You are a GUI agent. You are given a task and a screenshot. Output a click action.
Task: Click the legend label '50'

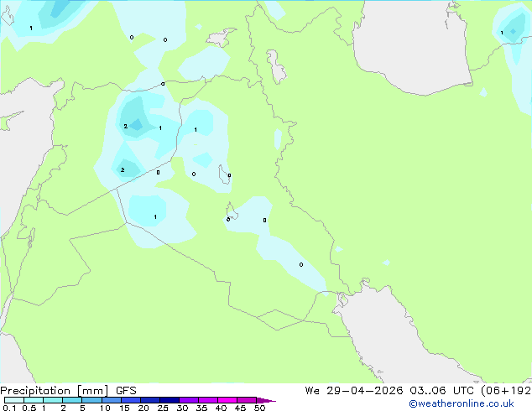259,408
